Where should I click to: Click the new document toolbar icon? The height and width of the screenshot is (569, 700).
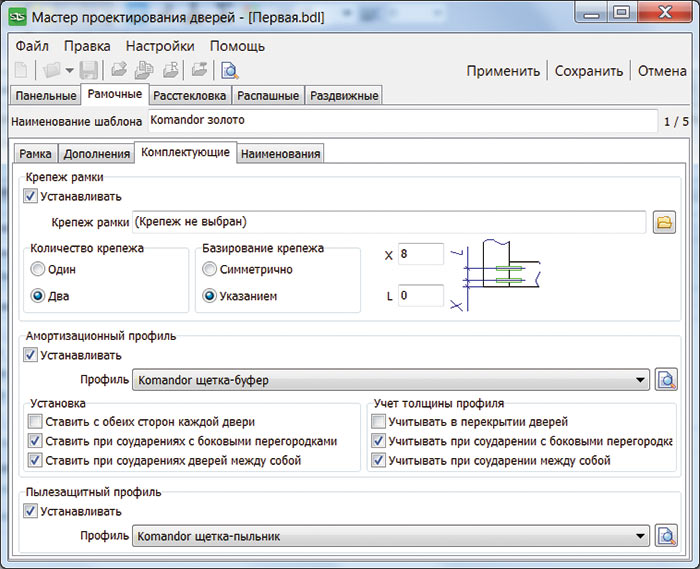21,70
